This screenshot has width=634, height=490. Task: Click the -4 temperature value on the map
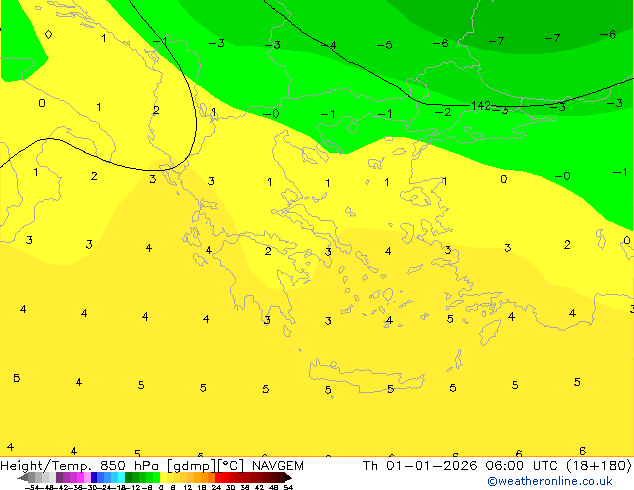point(329,45)
